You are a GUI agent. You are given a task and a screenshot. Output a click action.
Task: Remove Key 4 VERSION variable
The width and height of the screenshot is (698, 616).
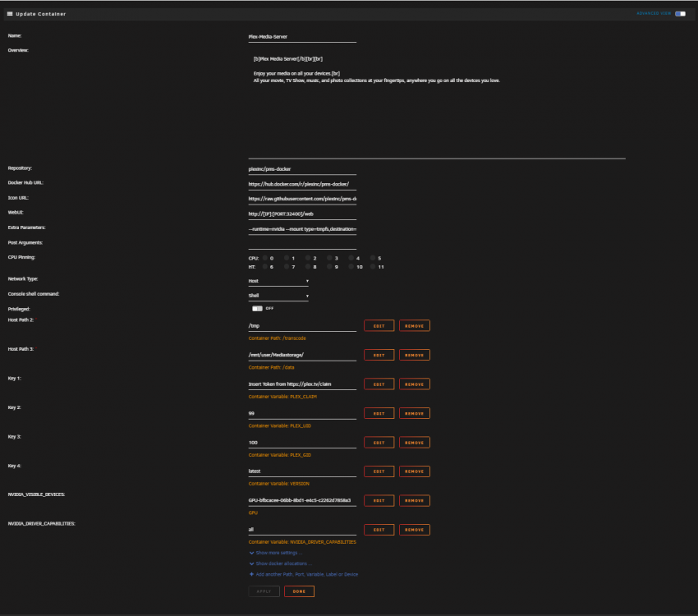[415, 471]
